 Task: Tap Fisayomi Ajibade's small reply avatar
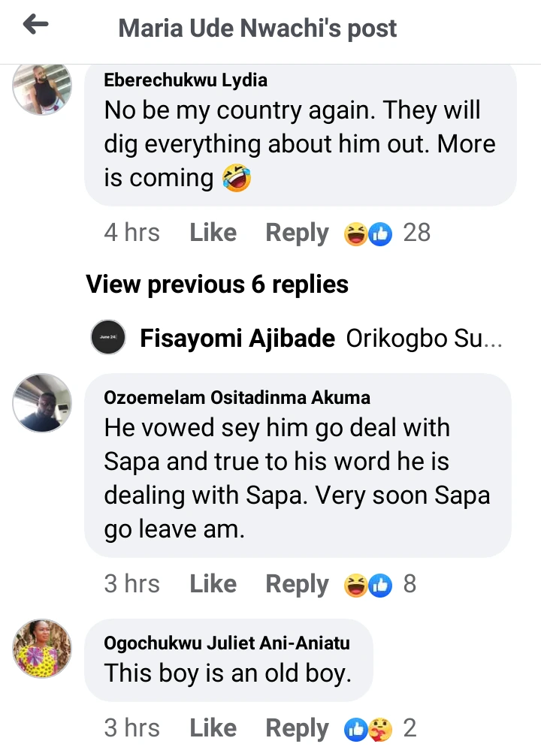[107, 339]
